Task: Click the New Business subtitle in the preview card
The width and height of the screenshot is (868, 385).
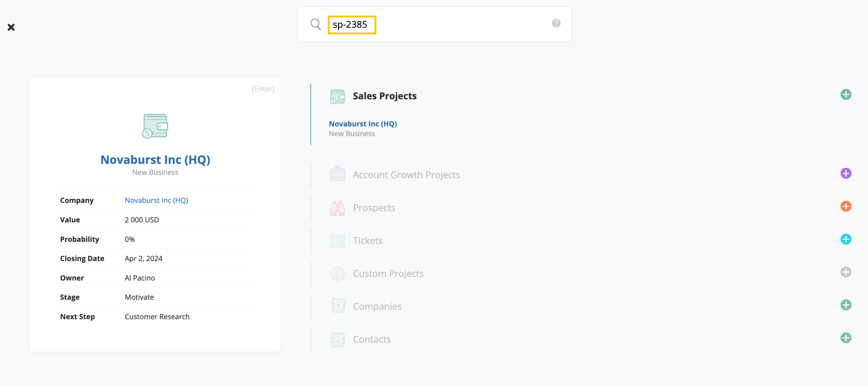Action: click(155, 172)
